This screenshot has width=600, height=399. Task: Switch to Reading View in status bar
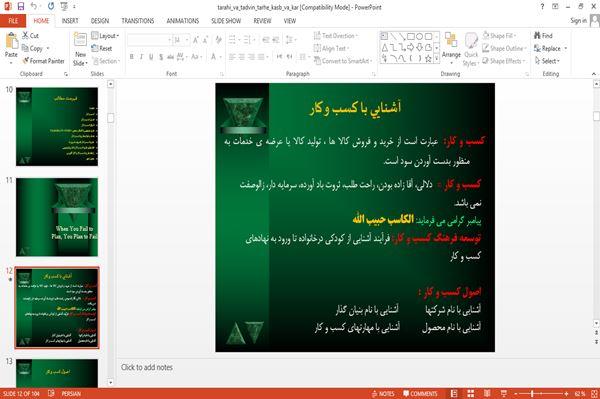pos(487,394)
